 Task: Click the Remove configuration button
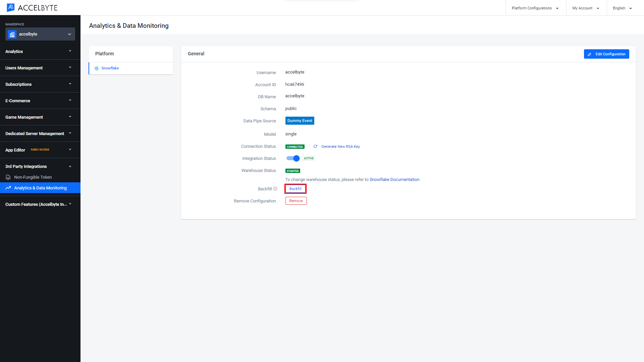click(x=295, y=201)
